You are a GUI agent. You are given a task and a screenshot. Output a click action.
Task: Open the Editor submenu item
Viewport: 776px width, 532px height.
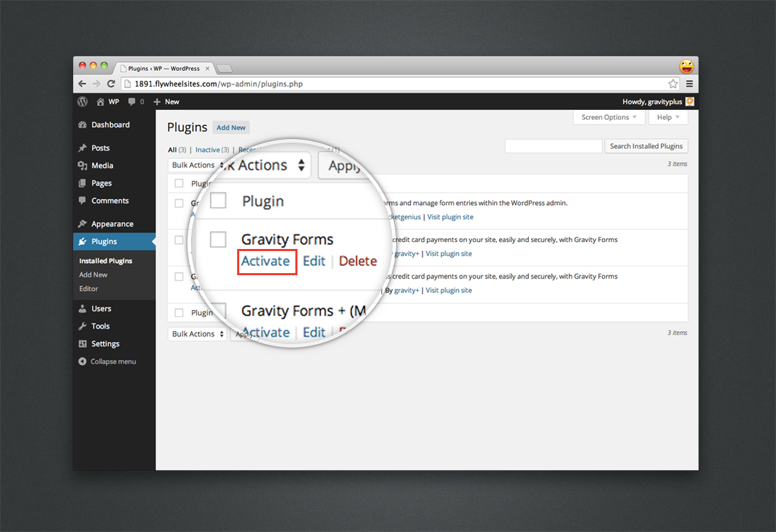pos(89,289)
